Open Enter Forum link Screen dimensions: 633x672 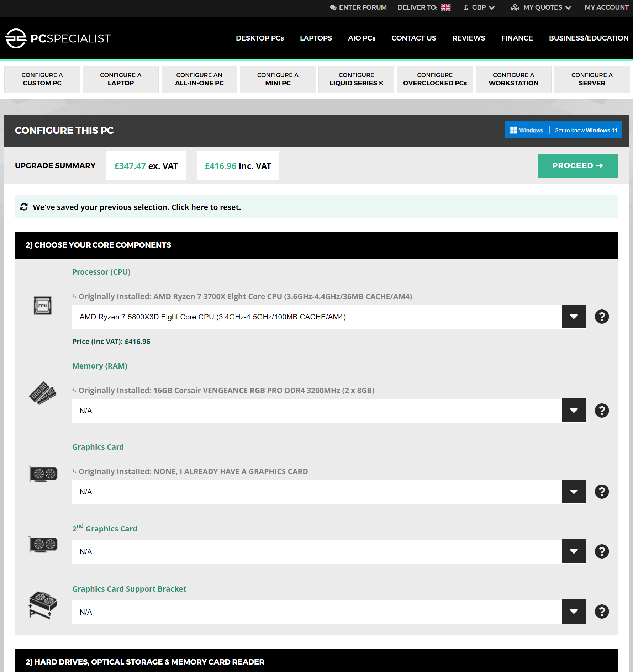(358, 7)
